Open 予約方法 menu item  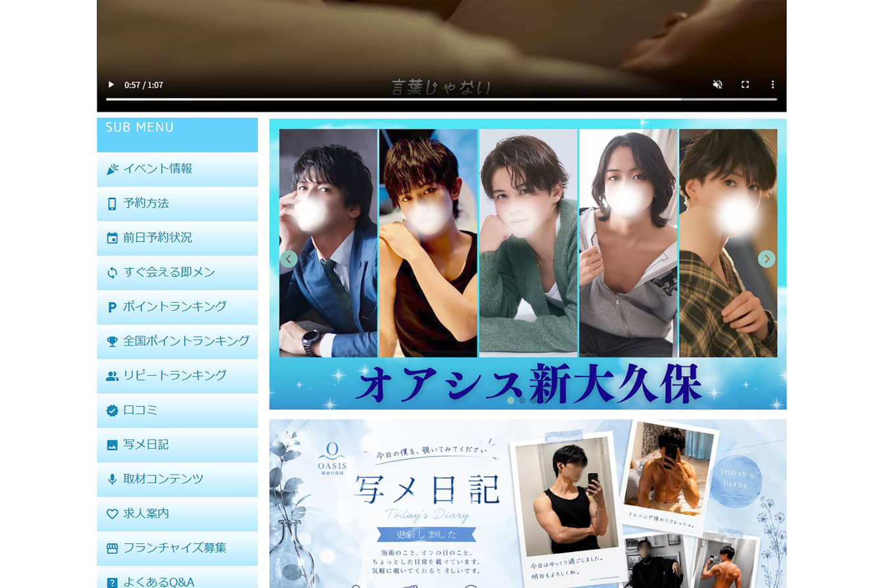click(177, 204)
